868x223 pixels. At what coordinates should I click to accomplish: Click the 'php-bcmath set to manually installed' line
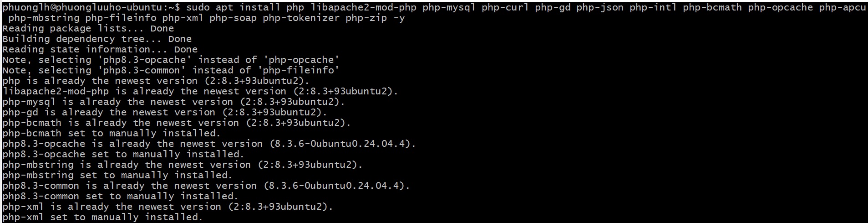(112, 133)
